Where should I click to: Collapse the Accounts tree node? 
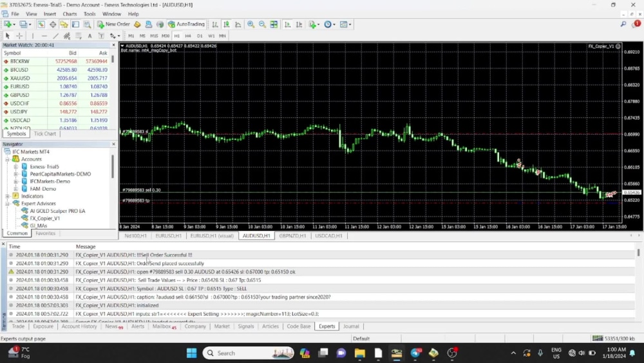coord(7,159)
